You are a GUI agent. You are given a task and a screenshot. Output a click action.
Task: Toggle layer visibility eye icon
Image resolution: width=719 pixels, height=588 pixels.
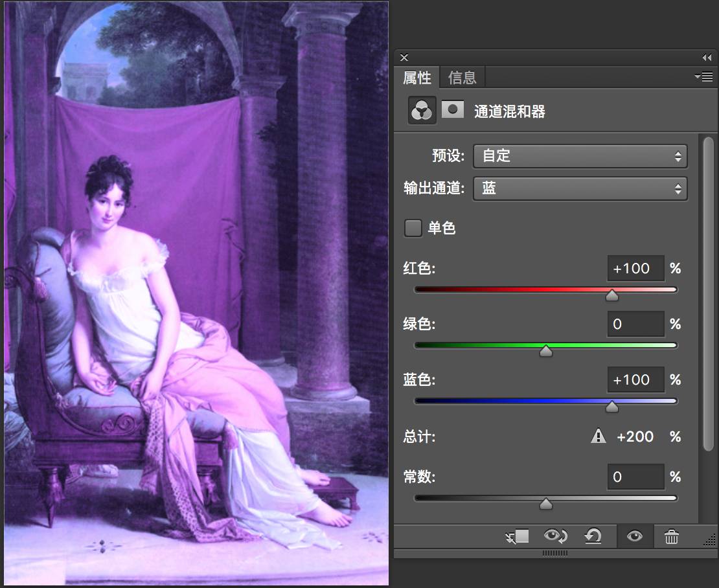635,536
